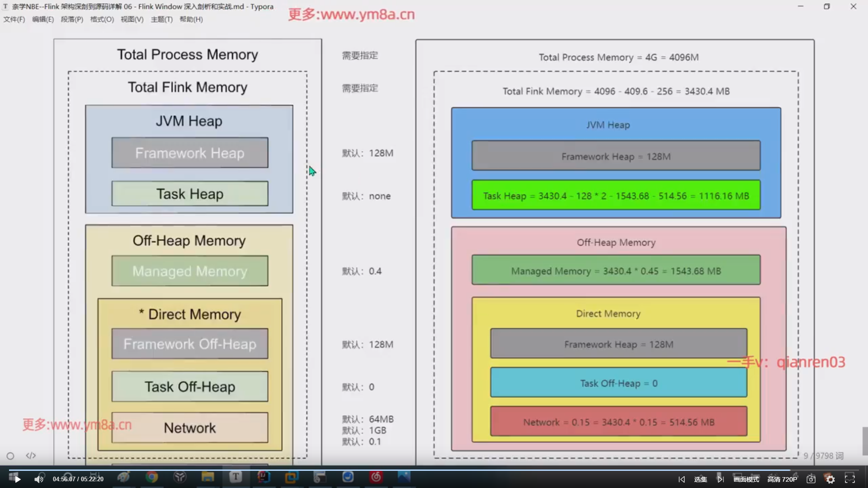Open the 文件(F) menu
The height and width of the screenshot is (488, 868).
point(14,19)
